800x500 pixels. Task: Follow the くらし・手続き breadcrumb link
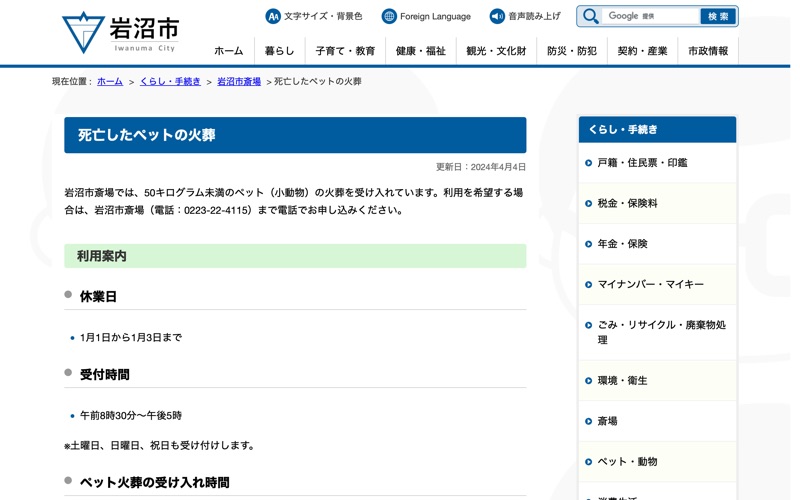170,81
